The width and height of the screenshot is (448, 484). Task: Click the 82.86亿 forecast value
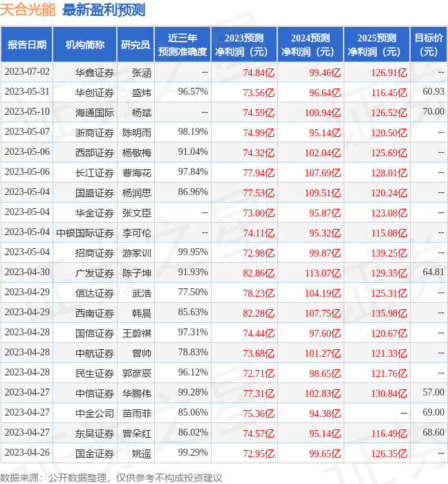point(259,274)
